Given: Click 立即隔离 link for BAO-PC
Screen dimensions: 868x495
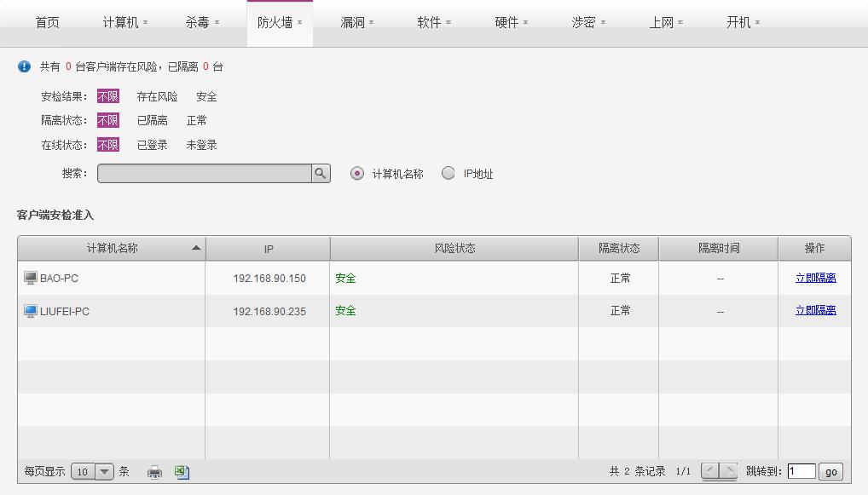Looking at the screenshot, I should (815, 278).
